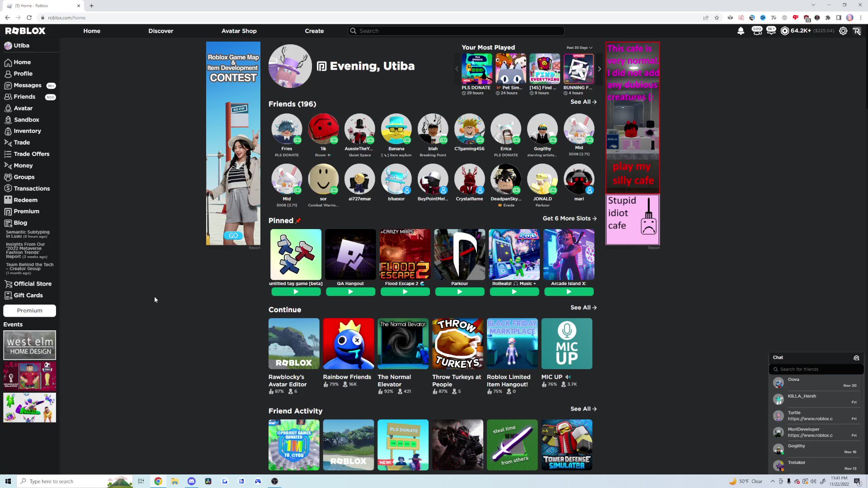Click See All for Continue section
The height and width of the screenshot is (488, 868).
pos(583,307)
